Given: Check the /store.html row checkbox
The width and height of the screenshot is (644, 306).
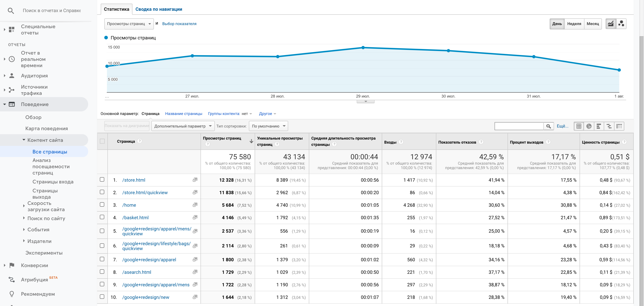Looking at the screenshot, I should point(102,179).
